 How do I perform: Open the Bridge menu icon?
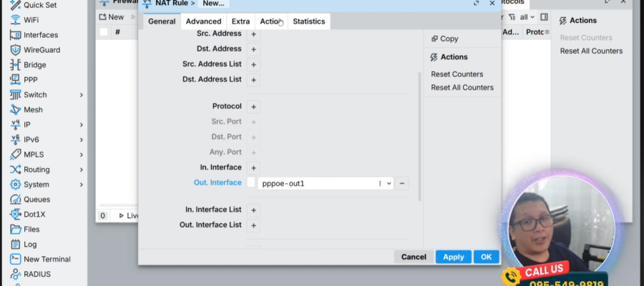[15, 65]
